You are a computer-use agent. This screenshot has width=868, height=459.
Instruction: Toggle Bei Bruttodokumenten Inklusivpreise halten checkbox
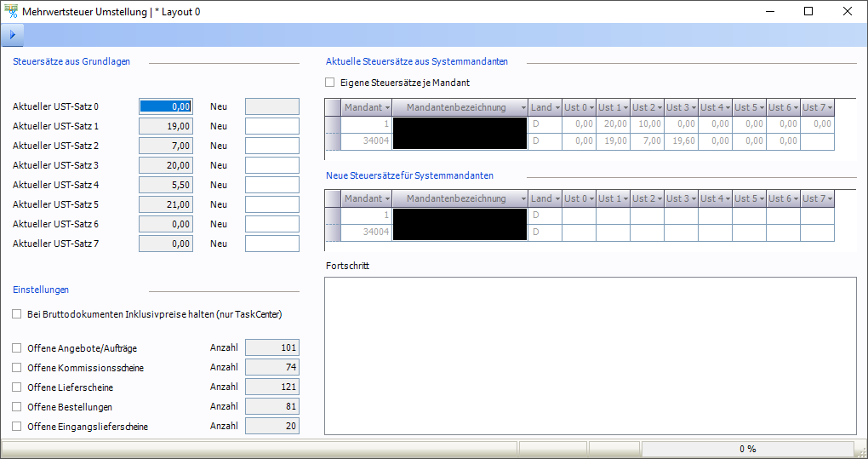[17, 314]
